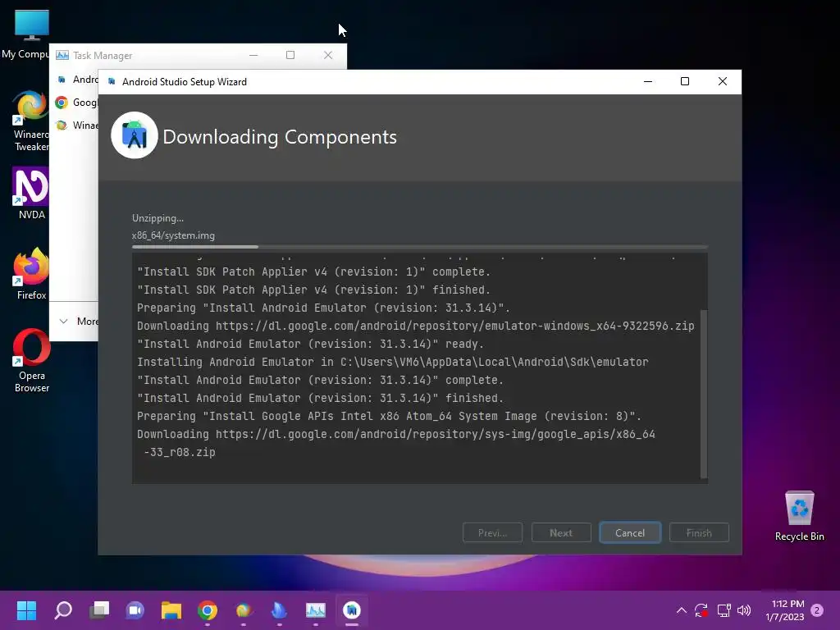Screen dimensions: 840x630
Task: Click the sync update tray icon
Action: point(701,610)
